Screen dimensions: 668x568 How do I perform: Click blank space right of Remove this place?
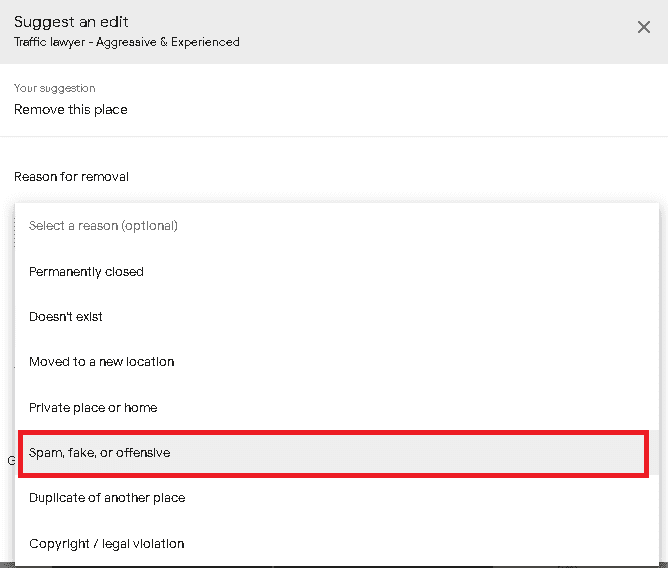(x=400, y=109)
